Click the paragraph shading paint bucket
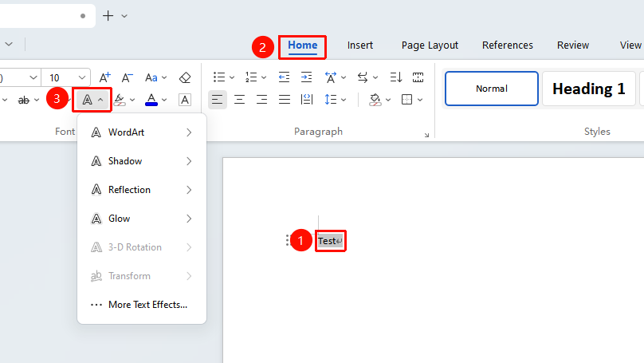The width and height of the screenshot is (644, 363). (375, 100)
